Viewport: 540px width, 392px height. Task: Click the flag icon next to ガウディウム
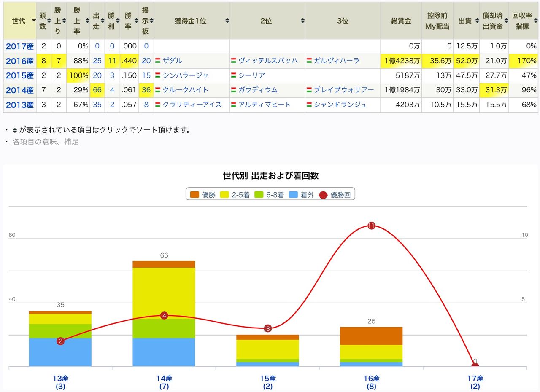[x=233, y=90]
